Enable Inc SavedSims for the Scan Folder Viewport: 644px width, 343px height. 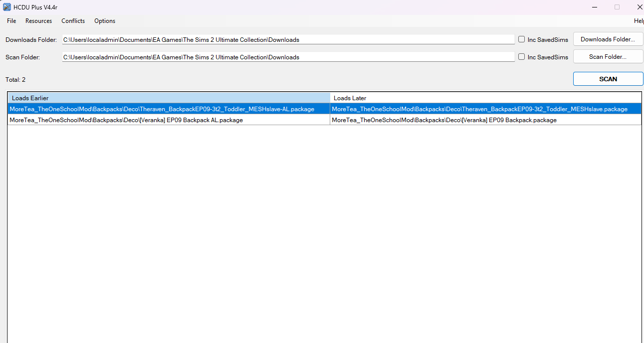pyautogui.click(x=521, y=56)
